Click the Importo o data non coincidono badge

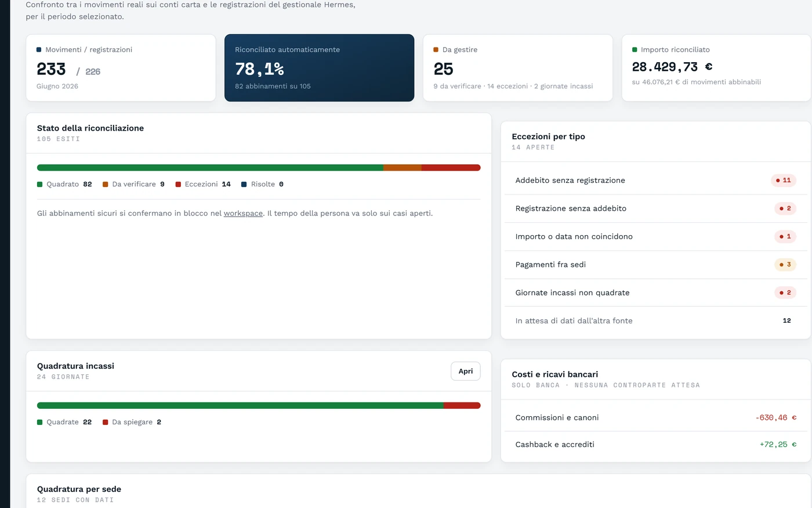pos(785,236)
